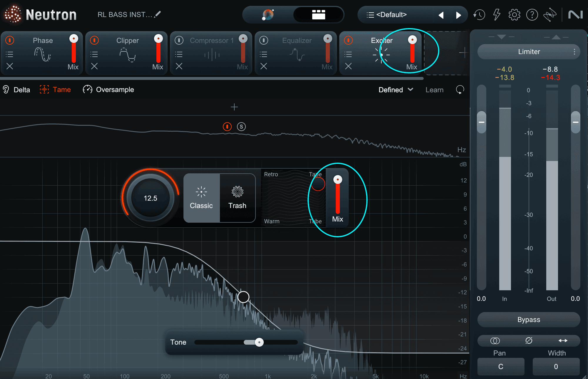Image resolution: width=588 pixels, height=379 pixels.
Task: Go to the previous preset arrow
Action: pos(441,15)
